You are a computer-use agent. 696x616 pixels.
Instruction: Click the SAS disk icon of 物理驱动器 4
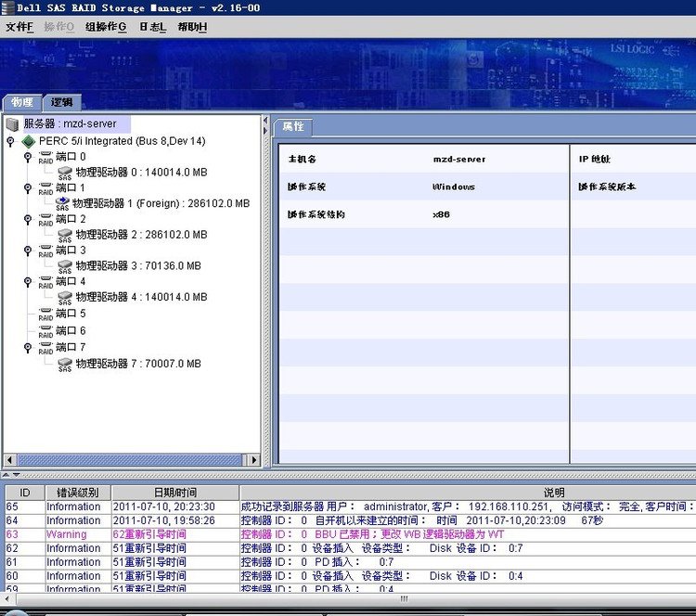click(x=65, y=298)
